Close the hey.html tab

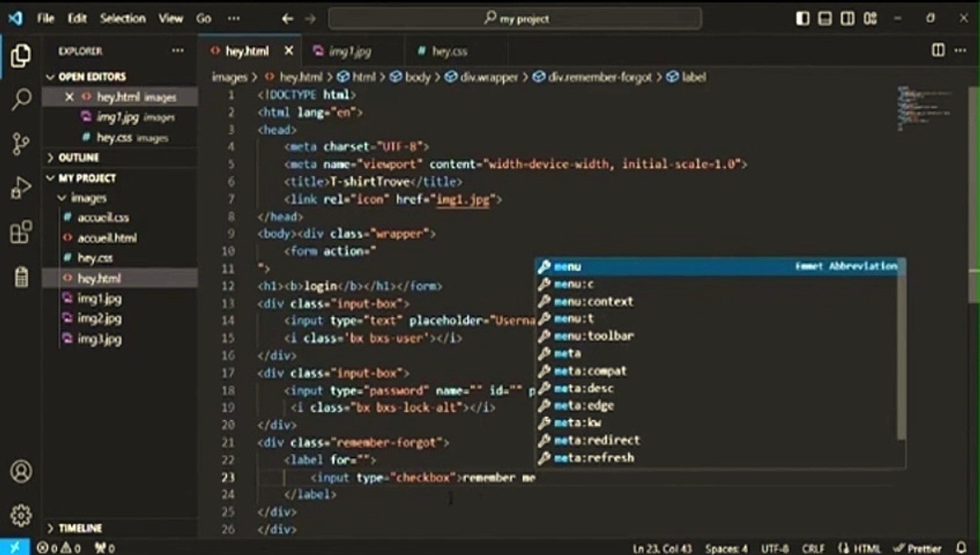289,51
